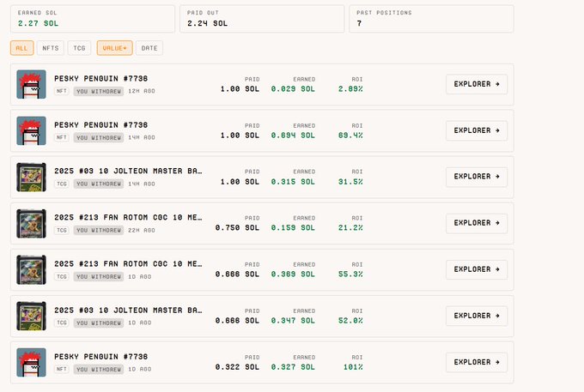Click Jolteon card thumbnail earning 0.347 SOL

pos(31,317)
